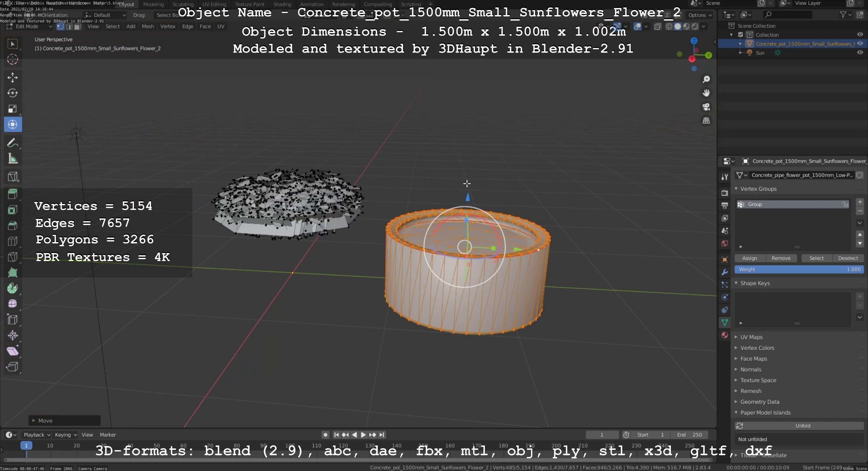Viewport: 868px width, 471px height.
Task: Select the Add Cube tool
Action: coord(13,177)
